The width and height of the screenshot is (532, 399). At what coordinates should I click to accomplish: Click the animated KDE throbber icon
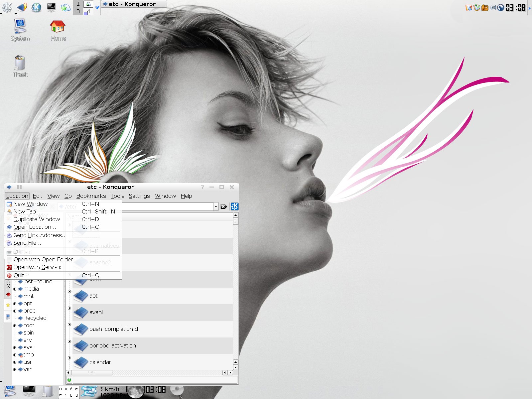(x=234, y=206)
